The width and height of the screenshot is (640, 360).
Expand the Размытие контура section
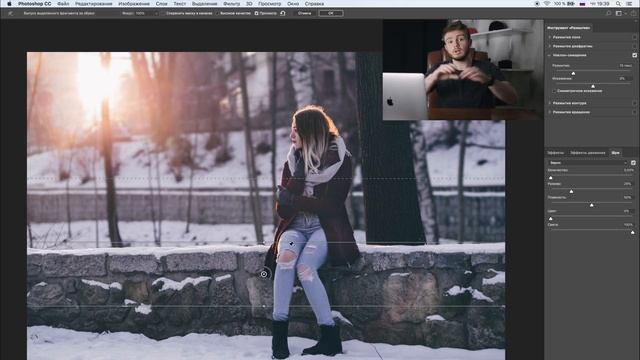(549, 103)
